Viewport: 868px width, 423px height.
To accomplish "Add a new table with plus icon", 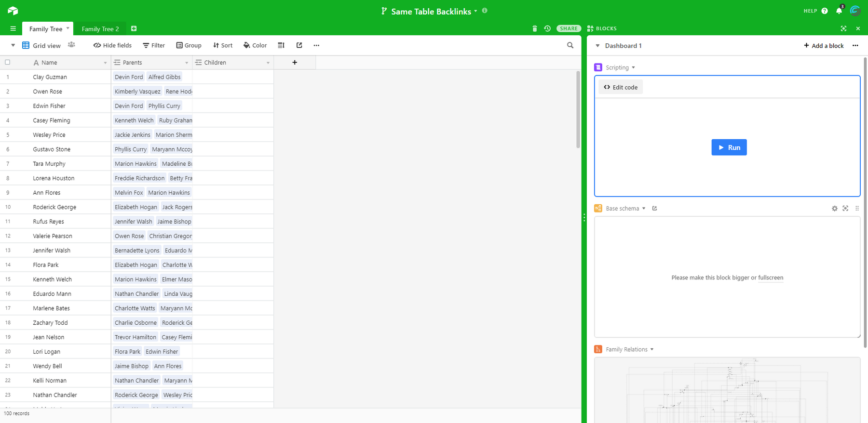I will (134, 29).
